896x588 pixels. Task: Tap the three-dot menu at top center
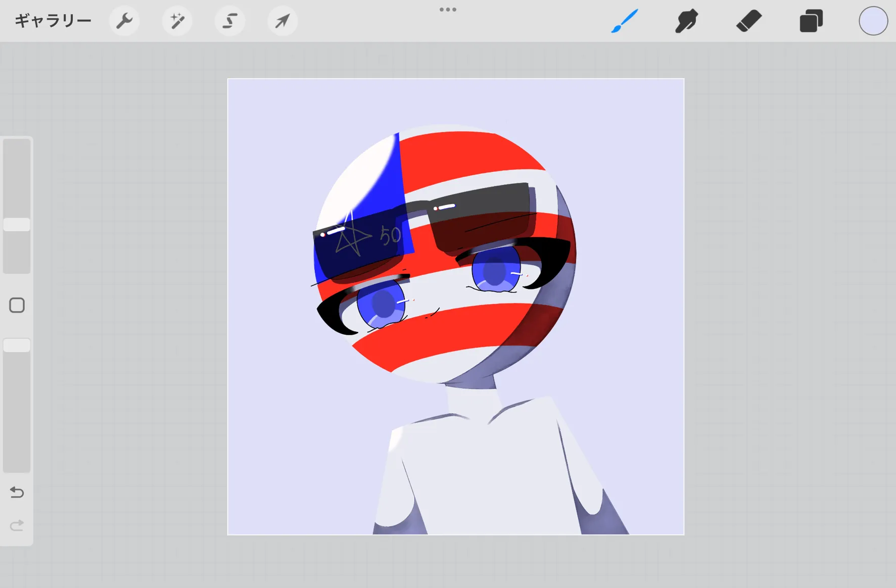(448, 10)
